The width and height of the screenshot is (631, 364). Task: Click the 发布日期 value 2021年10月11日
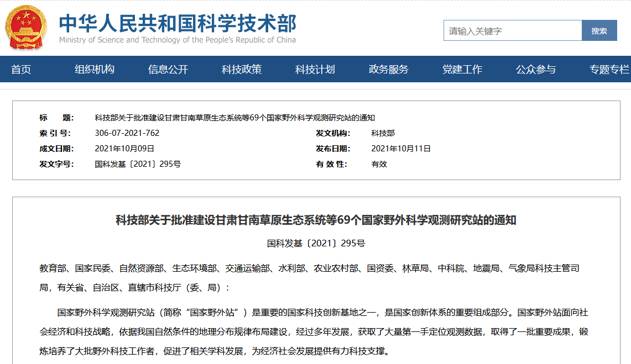[x=401, y=149]
